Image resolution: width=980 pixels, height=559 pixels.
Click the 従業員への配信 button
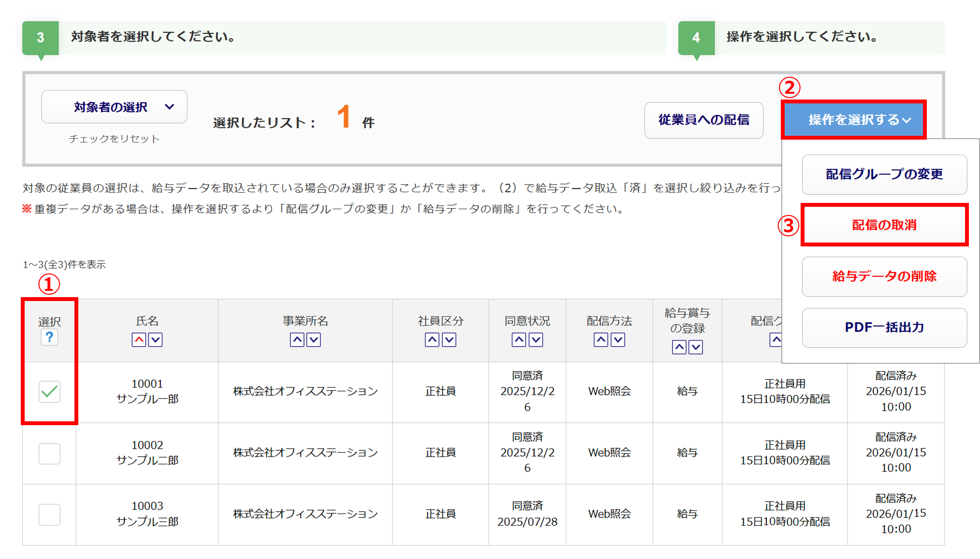point(703,120)
